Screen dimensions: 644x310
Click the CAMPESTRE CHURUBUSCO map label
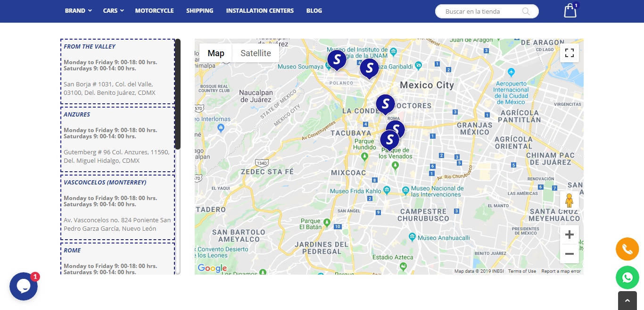[x=423, y=215]
